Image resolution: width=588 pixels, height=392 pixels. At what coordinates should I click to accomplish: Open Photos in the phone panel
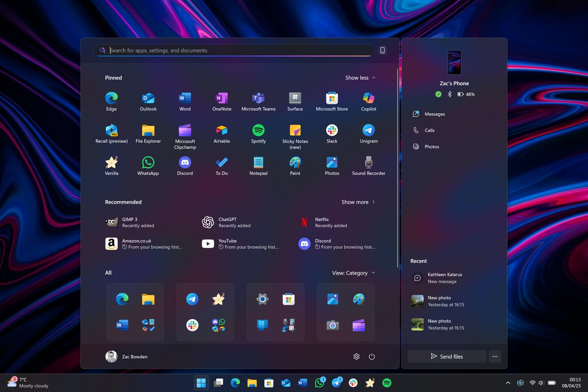(x=426, y=147)
